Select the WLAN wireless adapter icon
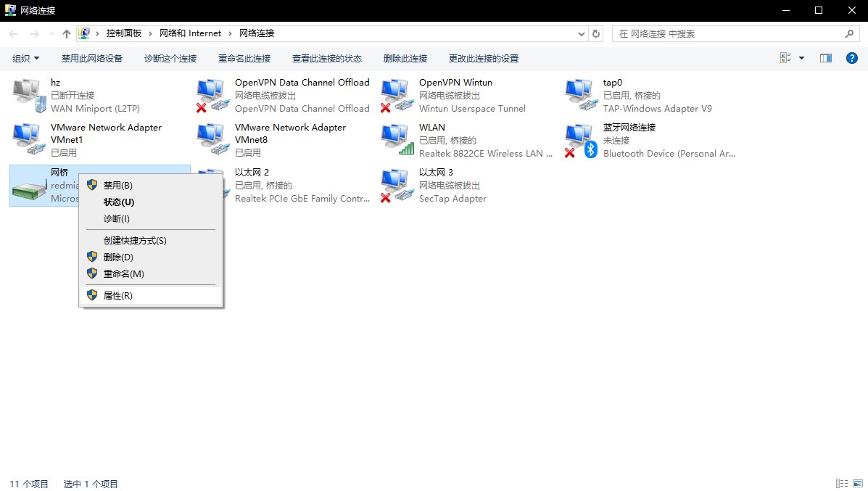The width and height of the screenshot is (868, 491). tap(396, 140)
